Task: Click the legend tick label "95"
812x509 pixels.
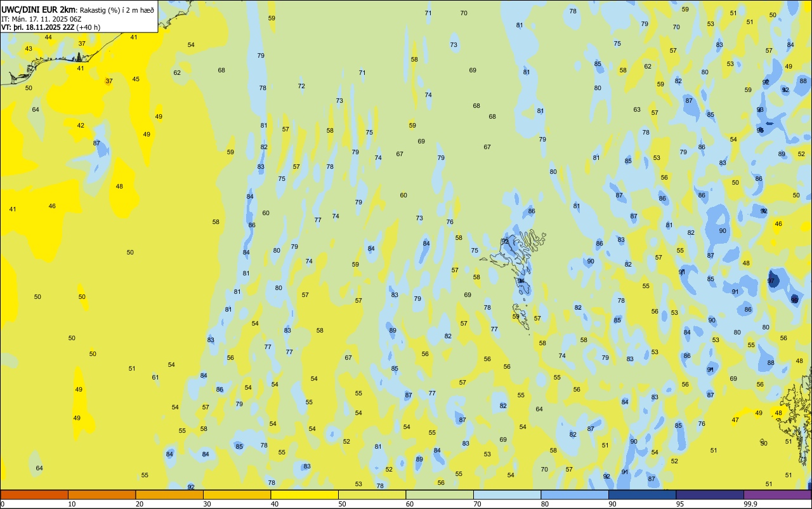Action: pos(680,504)
